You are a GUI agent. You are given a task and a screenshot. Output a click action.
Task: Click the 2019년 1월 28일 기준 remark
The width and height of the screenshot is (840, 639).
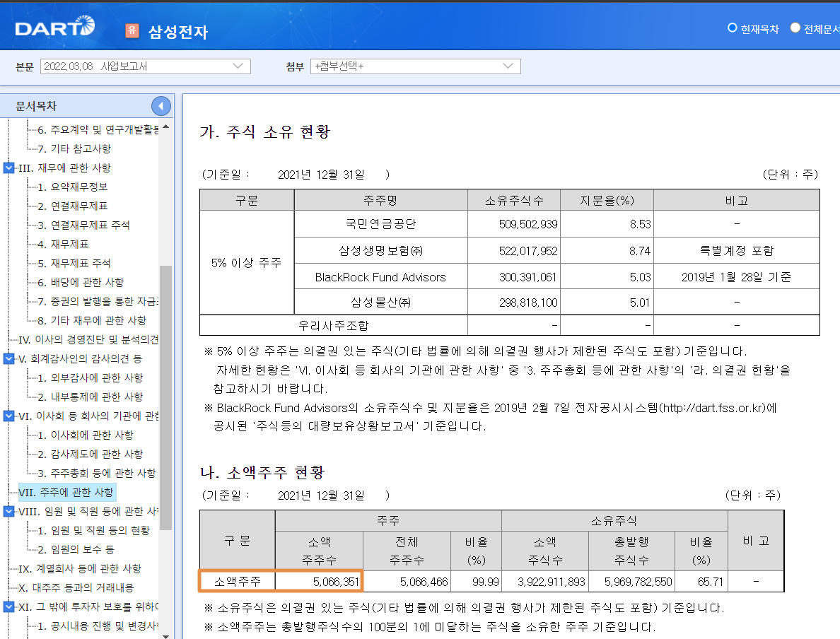[736, 277]
